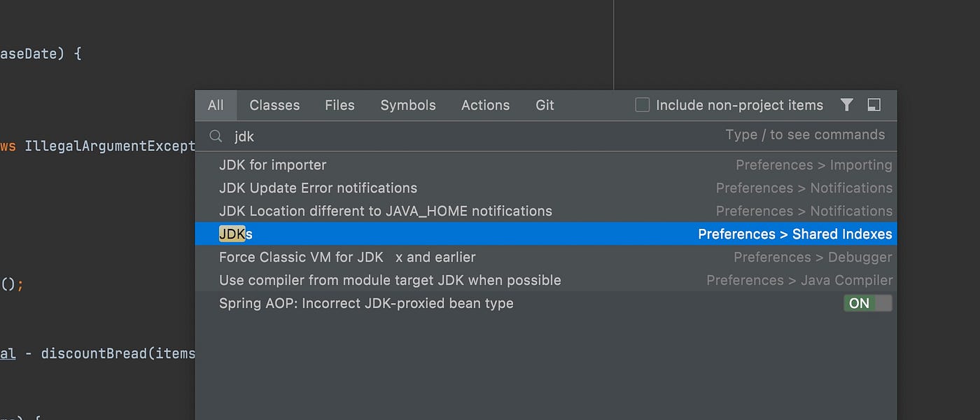
Task: Click 'Preferences > Shared Indexes' breadcrumb
Action: [794, 234]
